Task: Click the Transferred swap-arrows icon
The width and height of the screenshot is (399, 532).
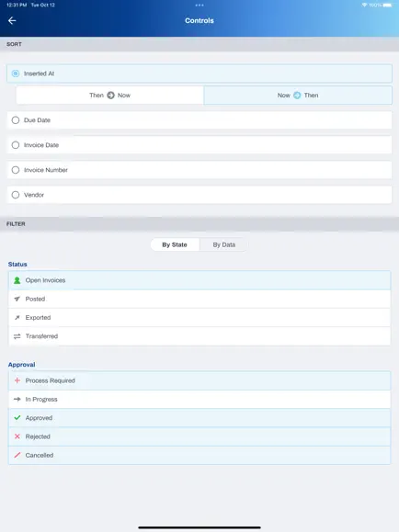Action: click(x=17, y=336)
